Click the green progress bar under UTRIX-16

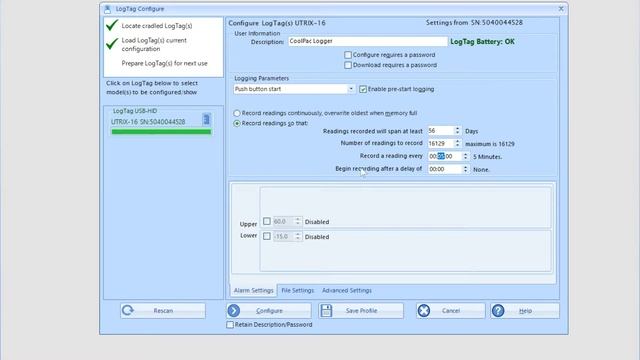[x=161, y=132]
